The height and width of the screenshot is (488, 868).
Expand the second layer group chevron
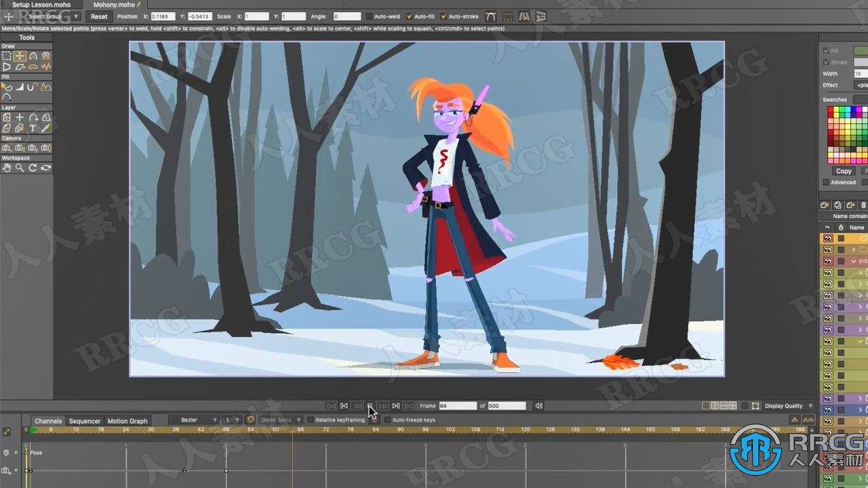pyautogui.click(x=853, y=250)
